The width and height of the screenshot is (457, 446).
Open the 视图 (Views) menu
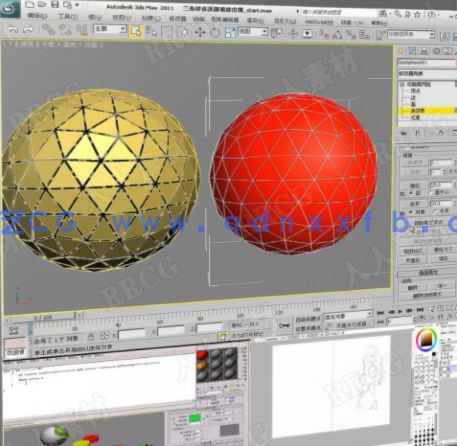[x=121, y=18]
